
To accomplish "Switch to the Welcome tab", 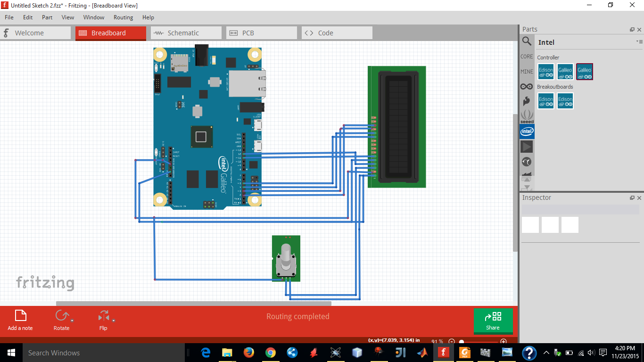I will tap(35, 33).
